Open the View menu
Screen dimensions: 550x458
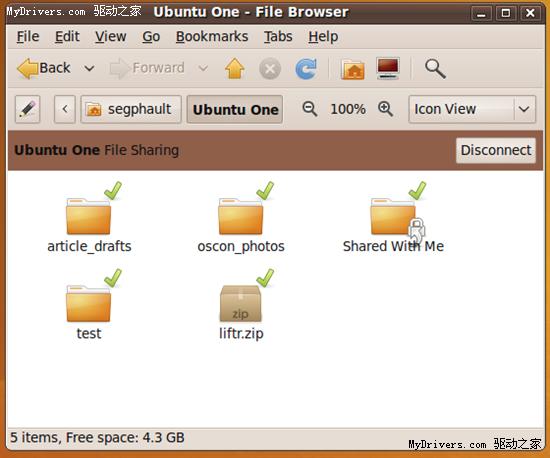(110, 36)
